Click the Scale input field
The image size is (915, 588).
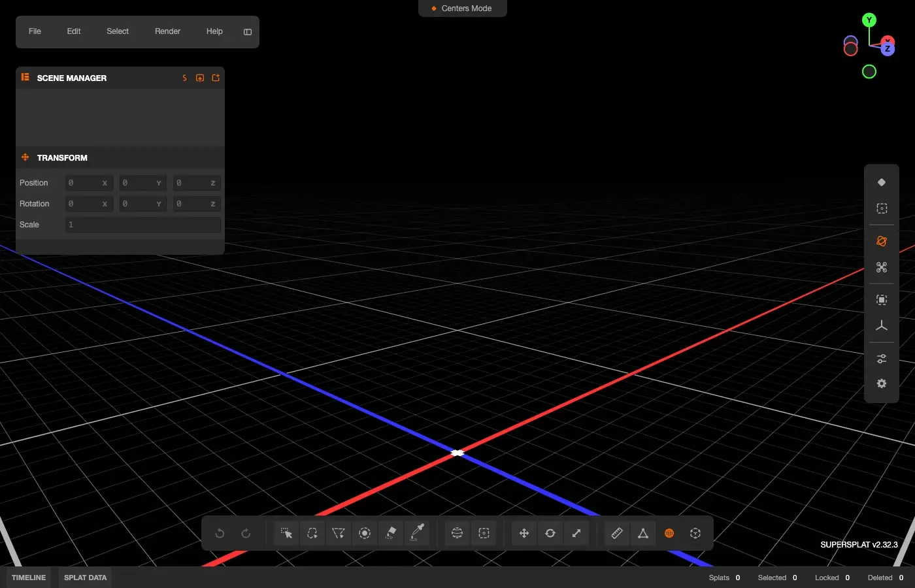pyautogui.click(x=143, y=225)
